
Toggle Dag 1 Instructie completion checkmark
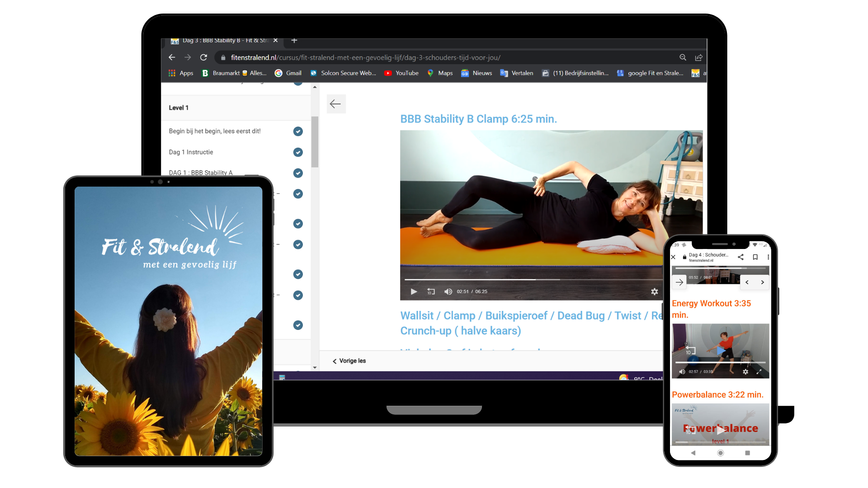click(298, 152)
